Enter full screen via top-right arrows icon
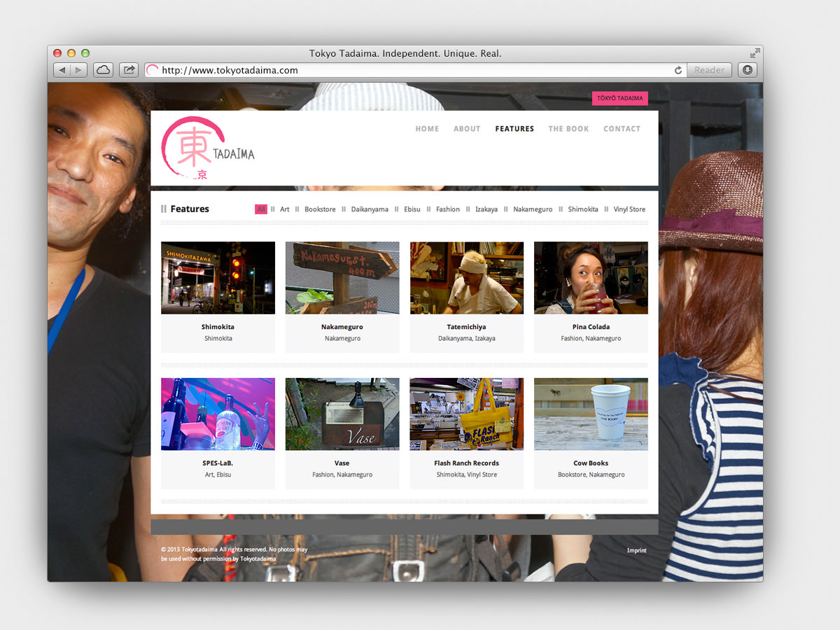The height and width of the screenshot is (630, 840). coord(755,53)
